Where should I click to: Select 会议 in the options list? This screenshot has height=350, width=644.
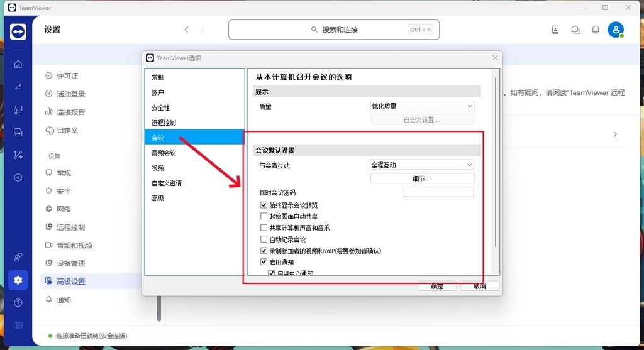[x=194, y=138]
